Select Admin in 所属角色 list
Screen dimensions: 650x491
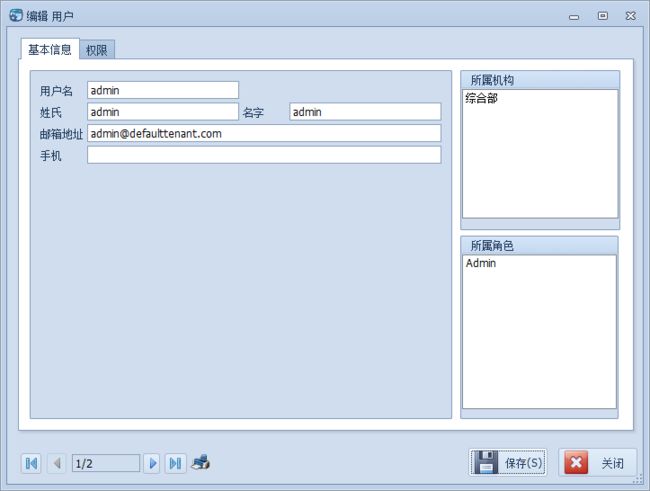(480, 263)
